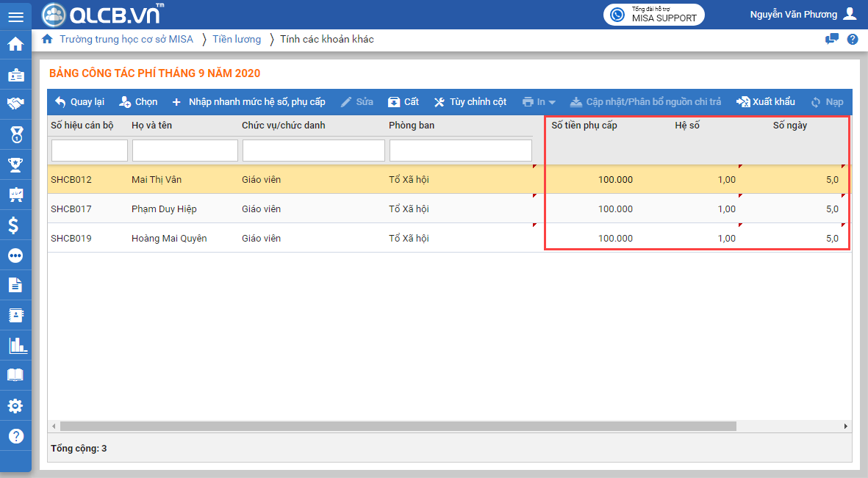
Task: Open the salary dollar sign sidebar icon
Action: point(15,225)
